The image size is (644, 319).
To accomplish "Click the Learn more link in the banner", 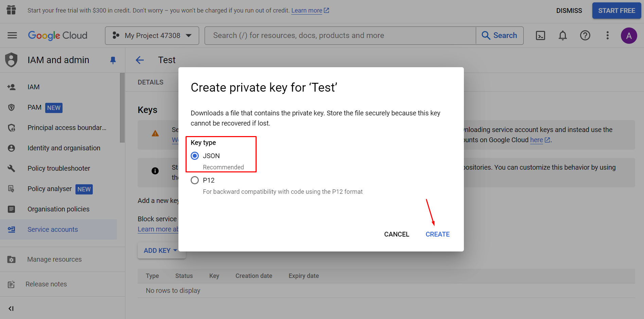I will pos(307,10).
